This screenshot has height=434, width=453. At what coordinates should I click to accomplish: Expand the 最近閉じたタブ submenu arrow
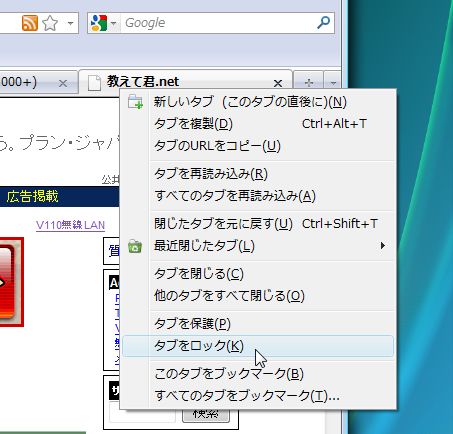tap(383, 246)
